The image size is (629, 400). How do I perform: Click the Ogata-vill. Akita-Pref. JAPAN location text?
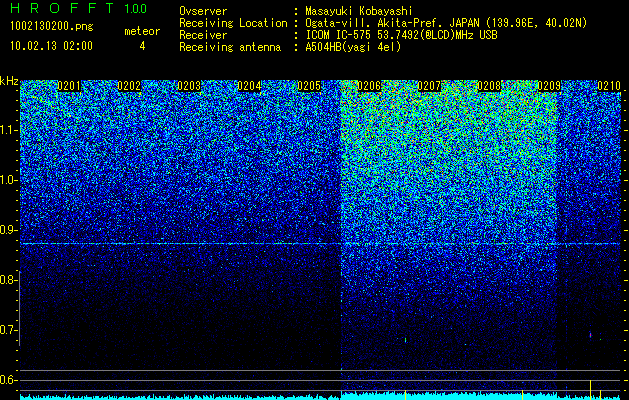tap(446, 23)
